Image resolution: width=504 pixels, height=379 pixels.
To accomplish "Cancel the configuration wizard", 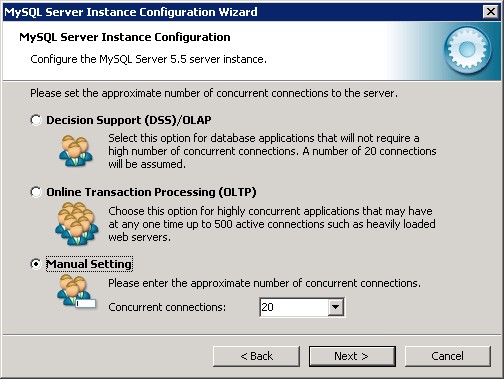I will (448, 356).
